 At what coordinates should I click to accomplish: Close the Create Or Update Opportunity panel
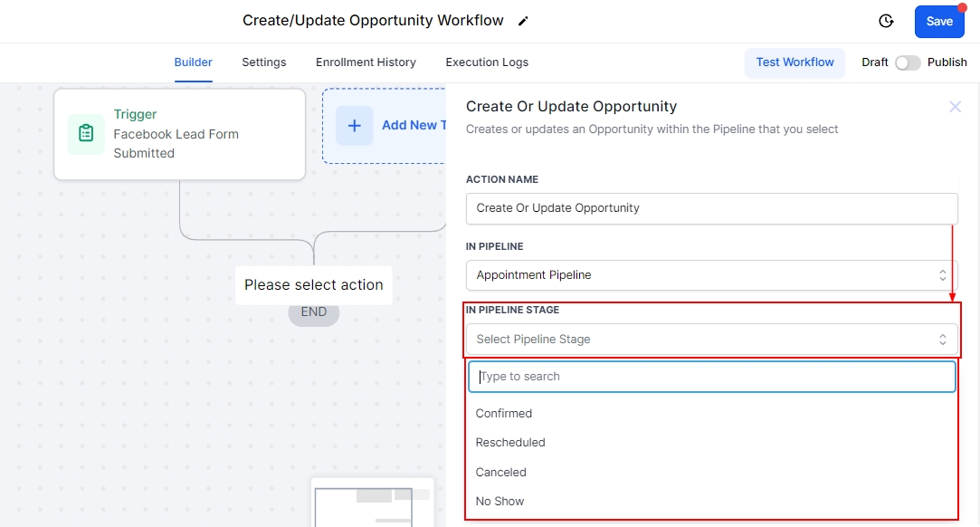point(955,107)
